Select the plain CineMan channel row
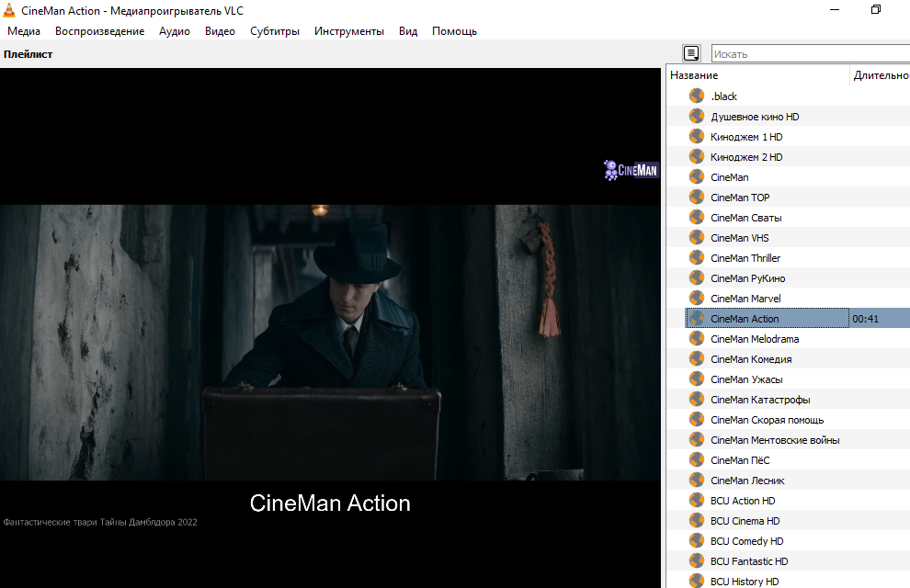Screen dimensions: 910x588 click(x=730, y=177)
